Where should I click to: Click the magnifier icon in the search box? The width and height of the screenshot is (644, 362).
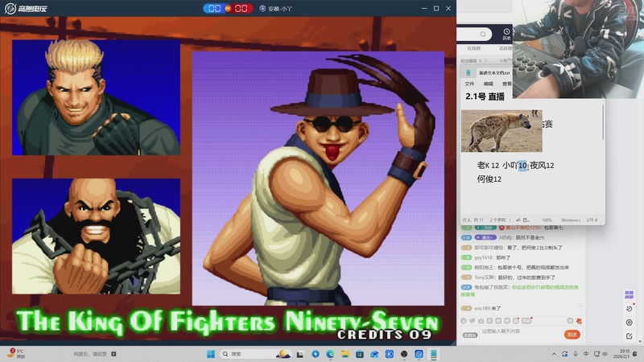[x=483, y=34]
